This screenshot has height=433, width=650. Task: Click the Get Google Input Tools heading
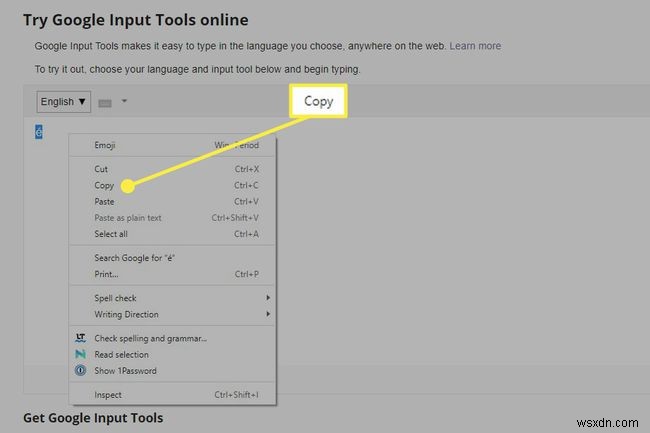93,418
